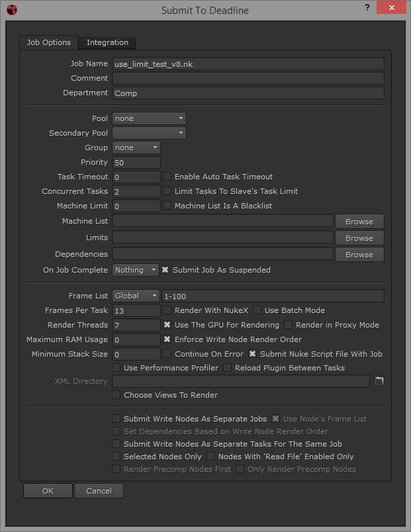Click the help question mark icon
The height and width of the screenshot is (532, 411).
coord(367,7)
